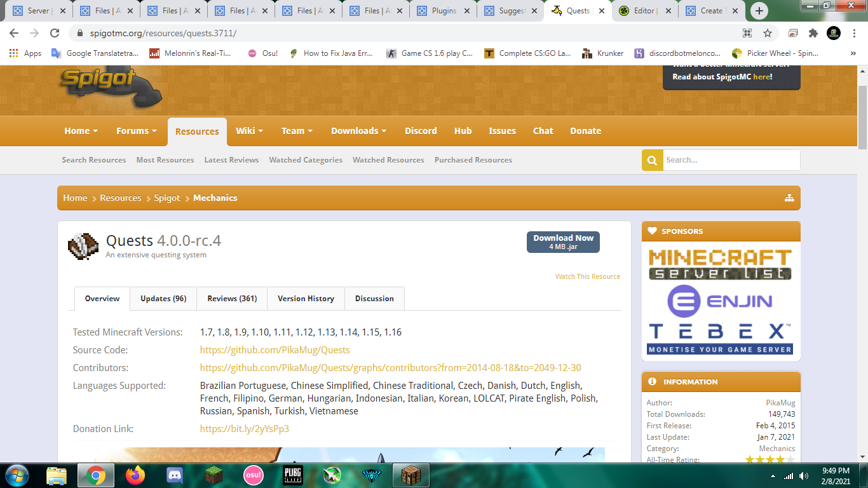Bookmark this page with the star icon
The image size is (868, 488).
[768, 33]
